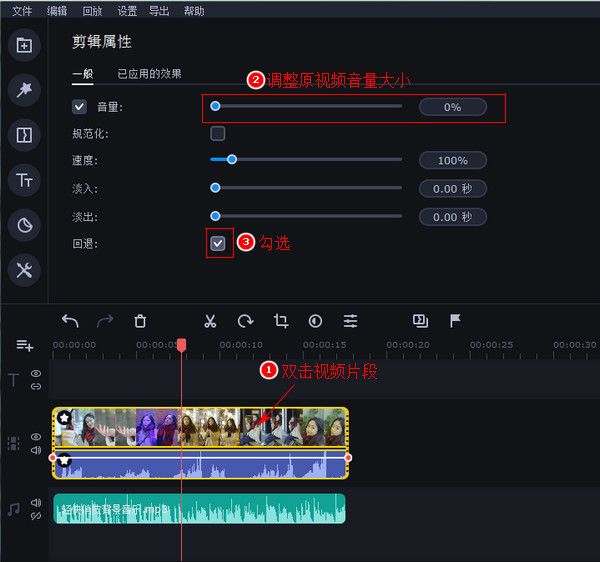This screenshot has width=600, height=562.
Task: Click the 100% speed value field
Action: tap(453, 160)
